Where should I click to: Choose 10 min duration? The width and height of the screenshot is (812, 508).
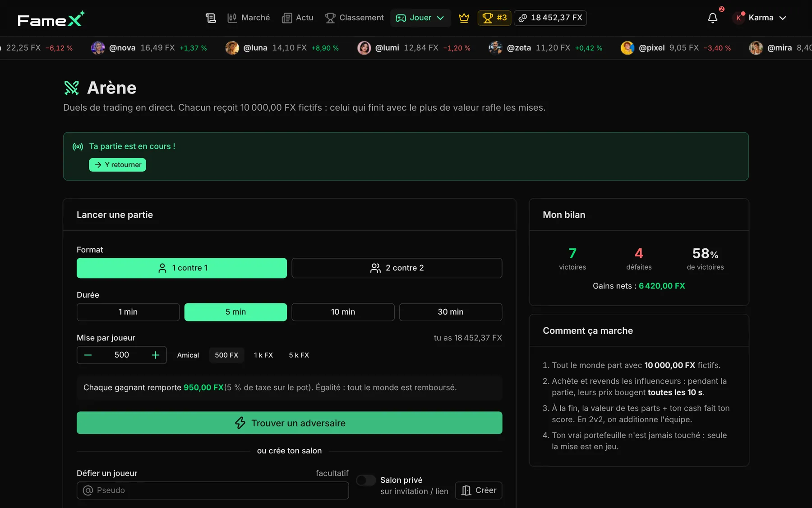click(343, 312)
